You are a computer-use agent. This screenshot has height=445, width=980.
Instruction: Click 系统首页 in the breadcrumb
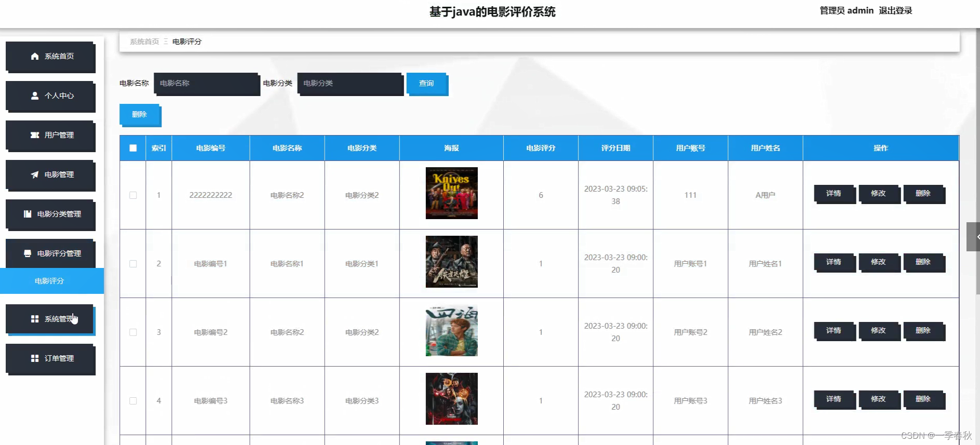pyautogui.click(x=144, y=42)
